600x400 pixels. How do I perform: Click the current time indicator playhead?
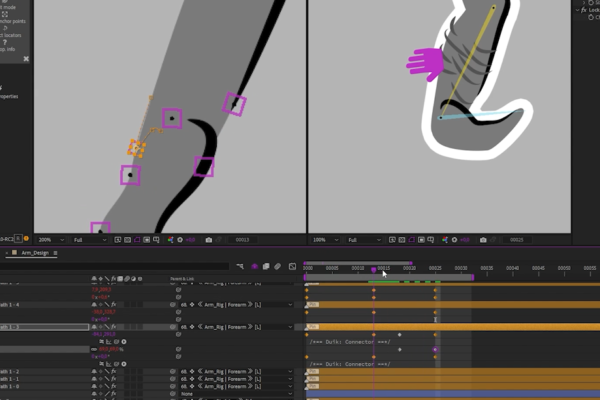pyautogui.click(x=374, y=269)
